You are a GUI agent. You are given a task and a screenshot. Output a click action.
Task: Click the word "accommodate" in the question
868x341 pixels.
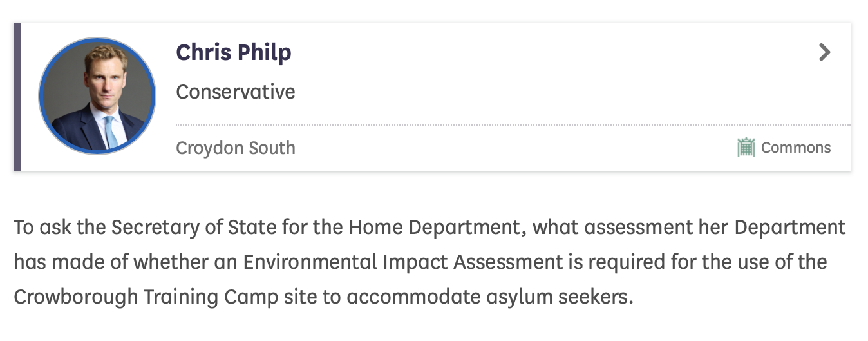417,297
